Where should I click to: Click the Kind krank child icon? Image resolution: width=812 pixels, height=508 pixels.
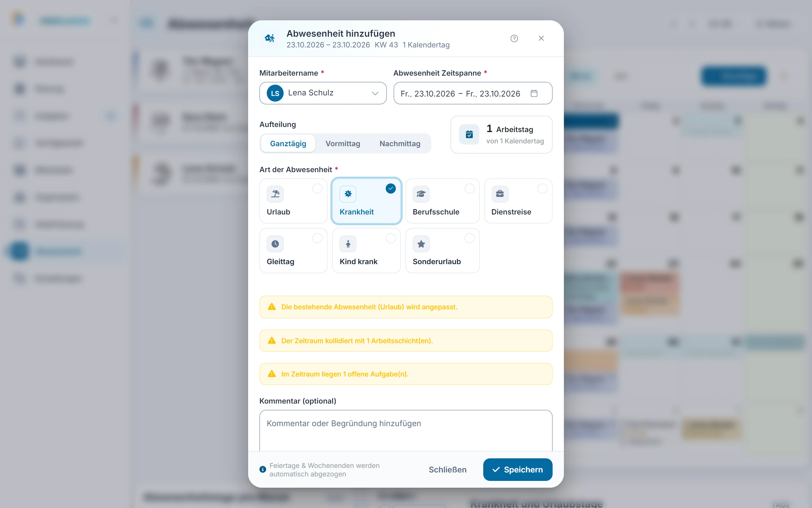[348, 244]
